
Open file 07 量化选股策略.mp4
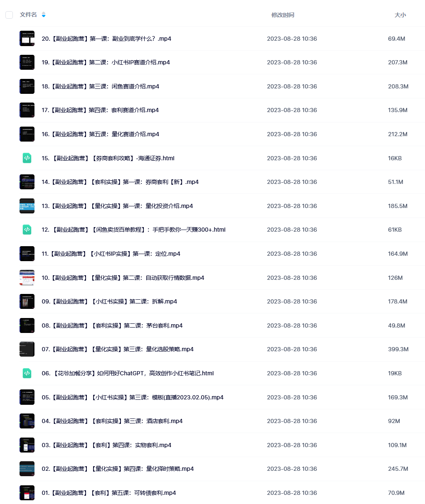pos(118,349)
